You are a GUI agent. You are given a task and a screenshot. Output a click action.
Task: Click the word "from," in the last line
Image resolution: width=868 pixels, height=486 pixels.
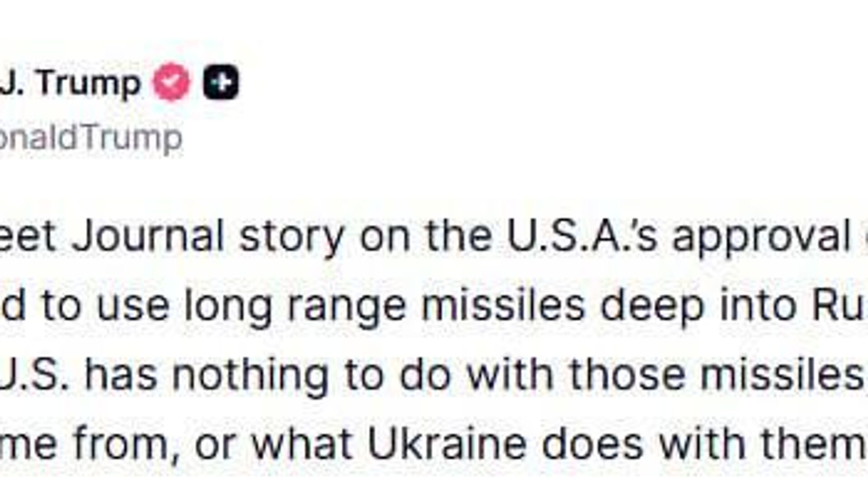pyautogui.click(x=124, y=444)
